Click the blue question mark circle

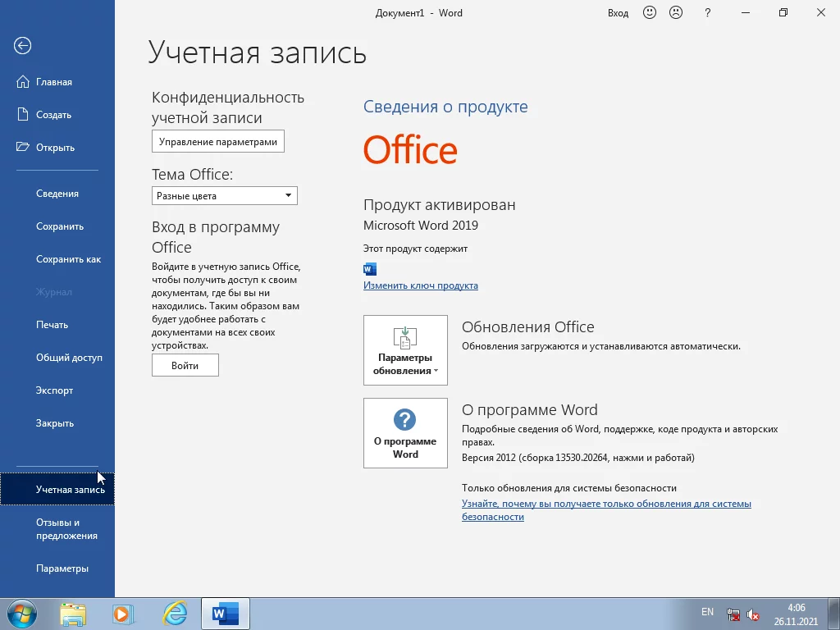point(405,419)
